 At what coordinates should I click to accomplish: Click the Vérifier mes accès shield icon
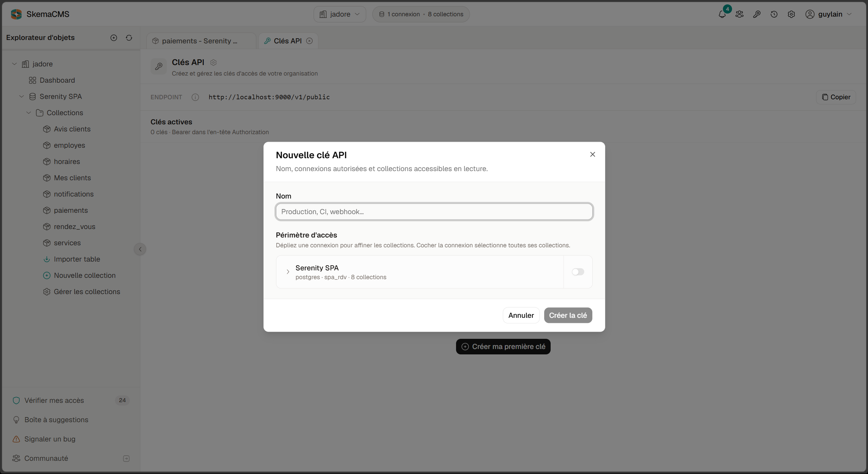16,400
